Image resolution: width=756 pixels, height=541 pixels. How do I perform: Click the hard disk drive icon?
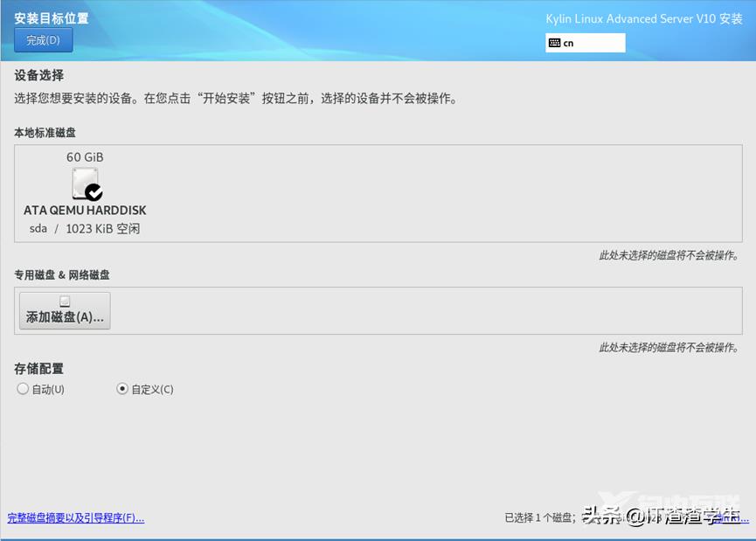(x=84, y=182)
